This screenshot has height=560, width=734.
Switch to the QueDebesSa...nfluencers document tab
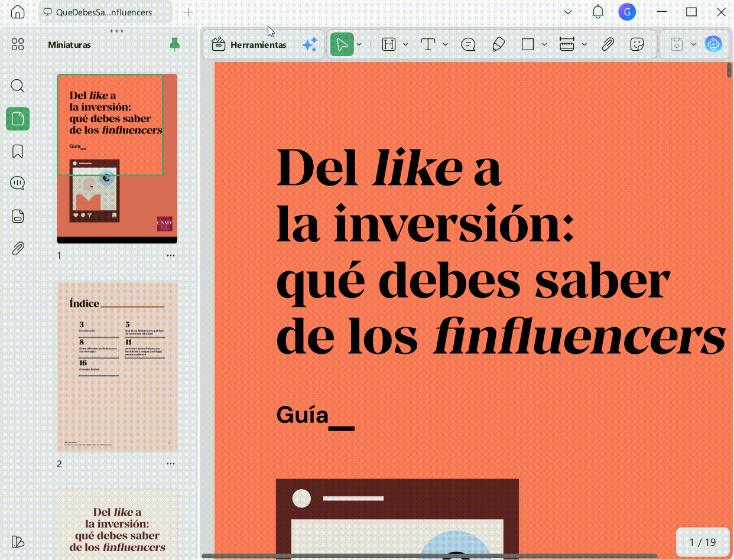(x=105, y=12)
